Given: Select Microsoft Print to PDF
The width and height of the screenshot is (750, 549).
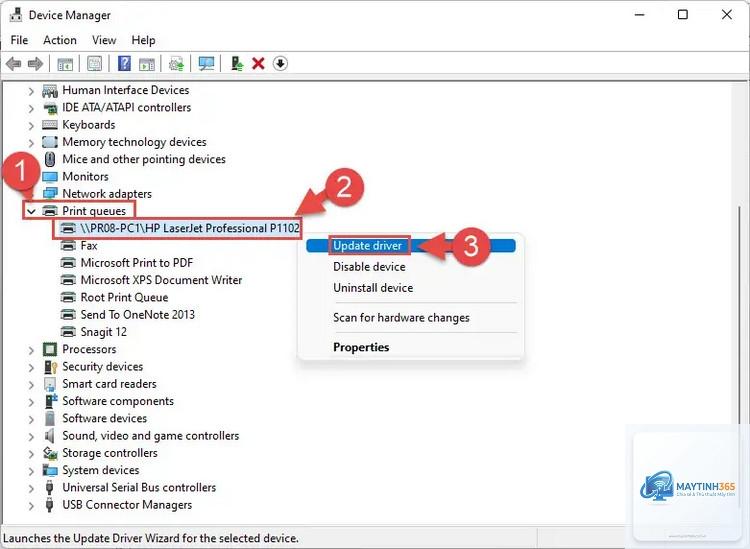Looking at the screenshot, I should [137, 263].
